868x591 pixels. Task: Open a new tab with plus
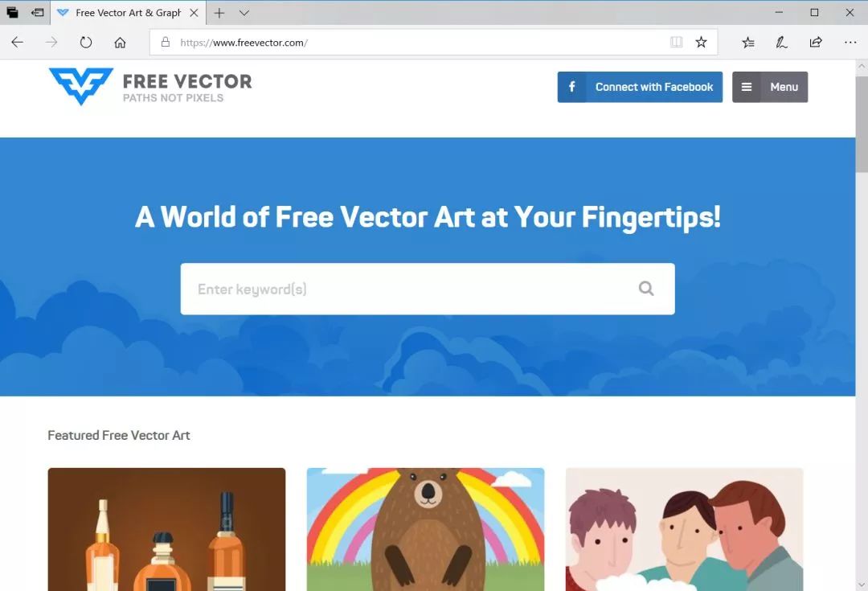[219, 13]
